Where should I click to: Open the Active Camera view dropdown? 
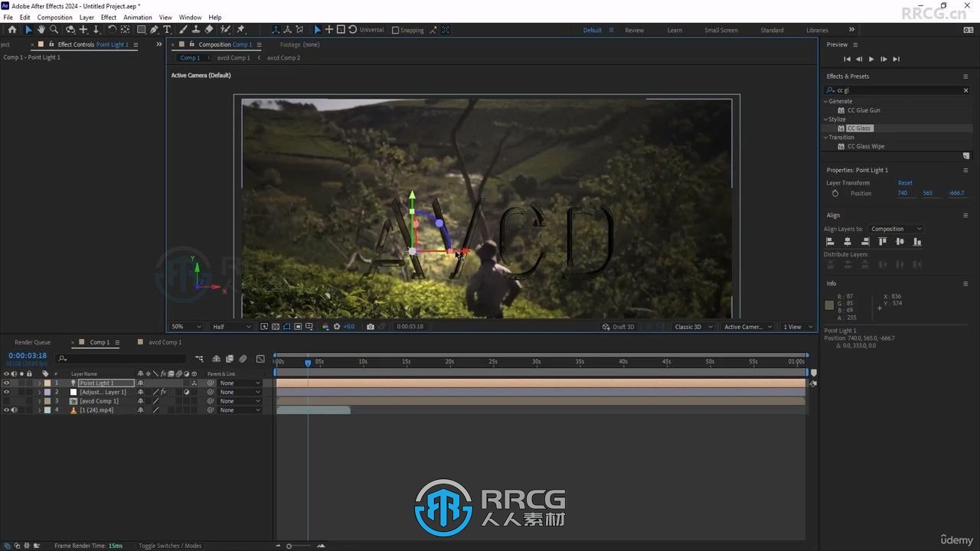748,327
